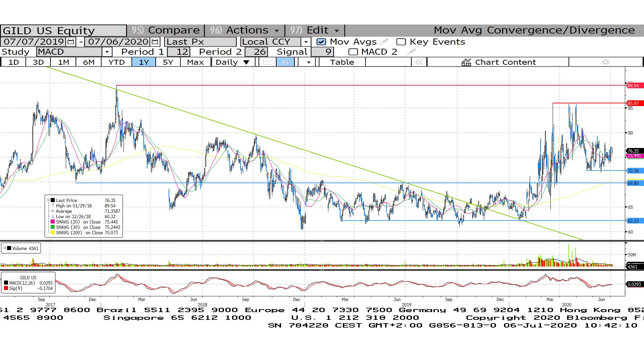
Task: Open the chart type dropdown arrow
Action: 309,62
